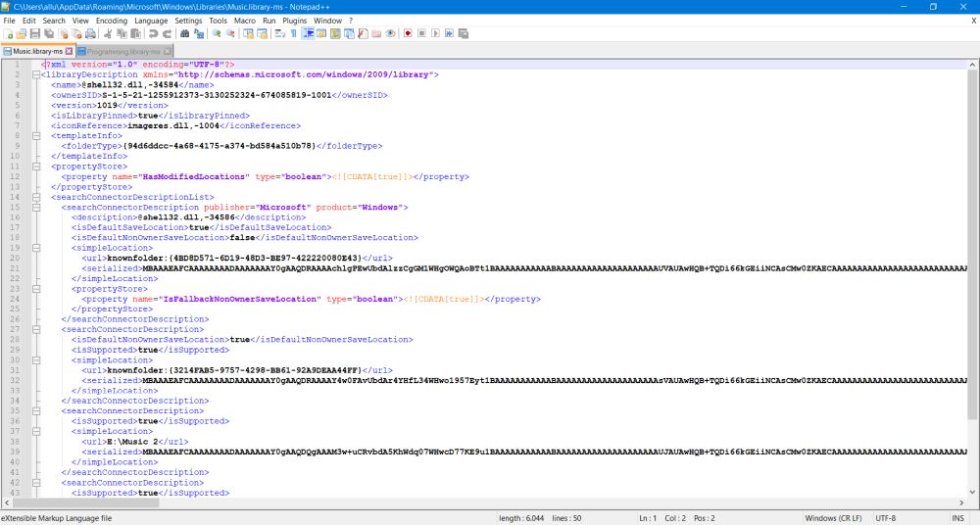Click the Close document toolbar icon
Image resolution: width=980 pixels, height=525 pixels.
(63, 33)
